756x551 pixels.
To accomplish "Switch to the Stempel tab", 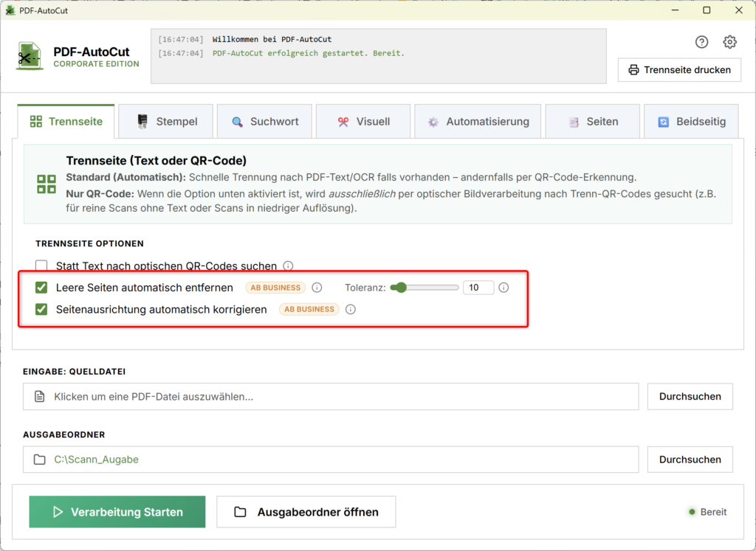I will pos(166,122).
